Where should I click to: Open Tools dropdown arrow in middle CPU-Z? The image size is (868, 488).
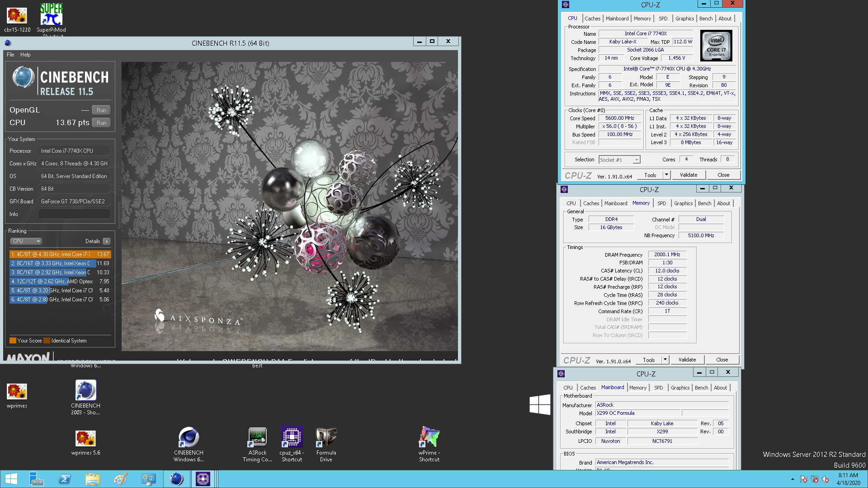(665, 360)
